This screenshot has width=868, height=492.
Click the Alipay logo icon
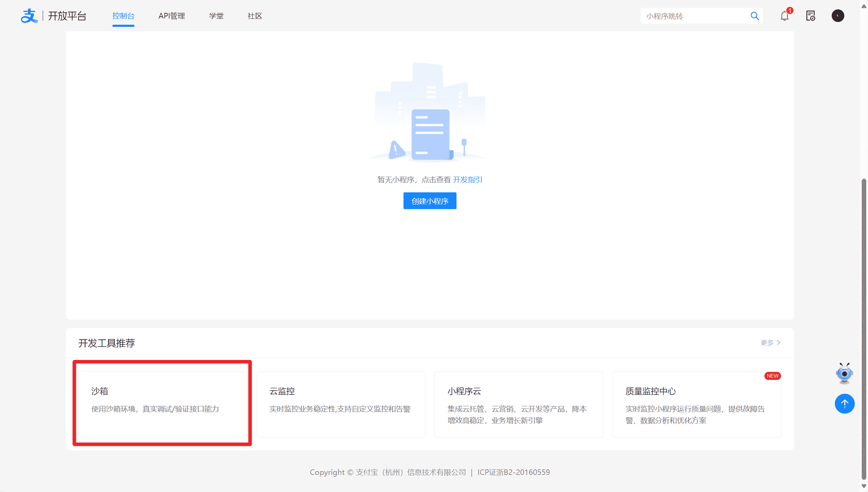[x=29, y=16]
